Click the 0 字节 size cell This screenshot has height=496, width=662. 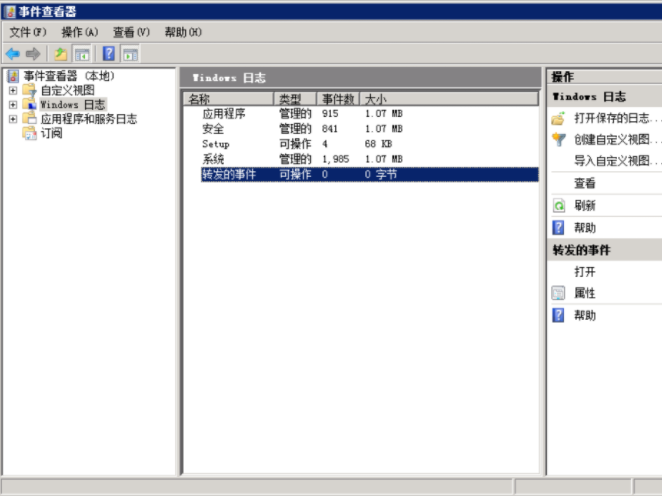tap(381, 174)
